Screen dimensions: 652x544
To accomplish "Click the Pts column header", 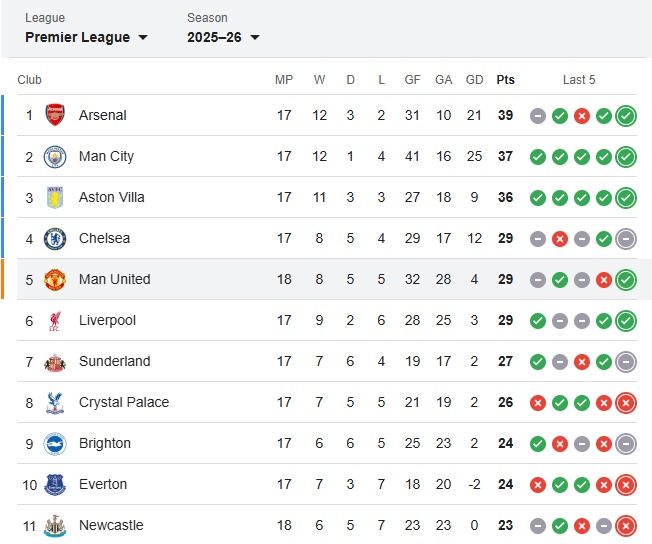I will (505, 79).
